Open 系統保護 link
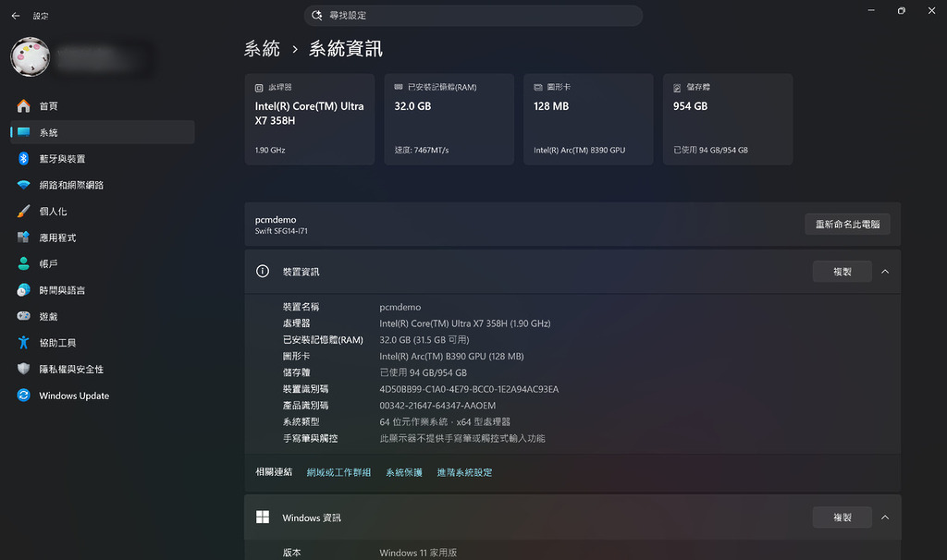The image size is (947, 560). click(x=404, y=472)
